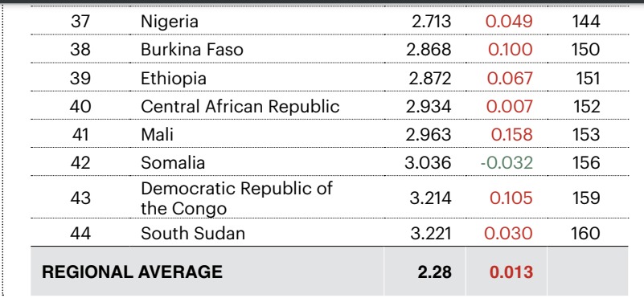Select South Sudan's score 3.221

[430, 234]
